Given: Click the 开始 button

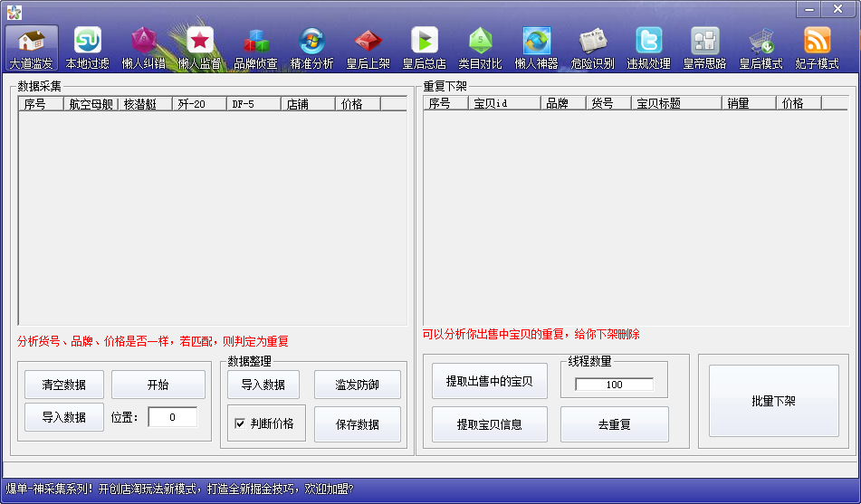Looking at the screenshot, I should (x=158, y=385).
